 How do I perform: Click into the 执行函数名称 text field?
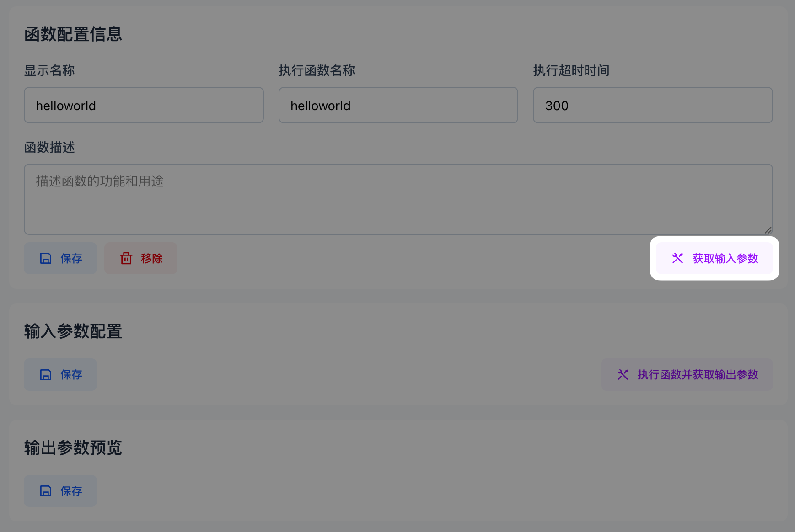click(398, 106)
